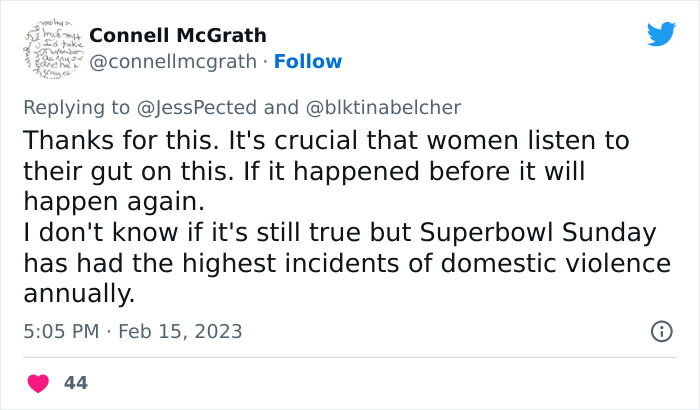Click the word "annually." in the tweet
The image size is (700, 410).
pos(77,295)
